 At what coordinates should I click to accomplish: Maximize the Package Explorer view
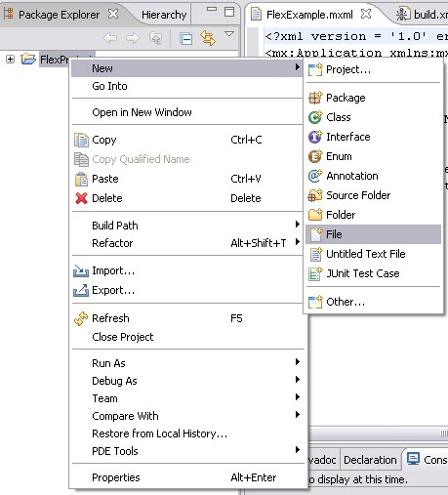coord(229,12)
